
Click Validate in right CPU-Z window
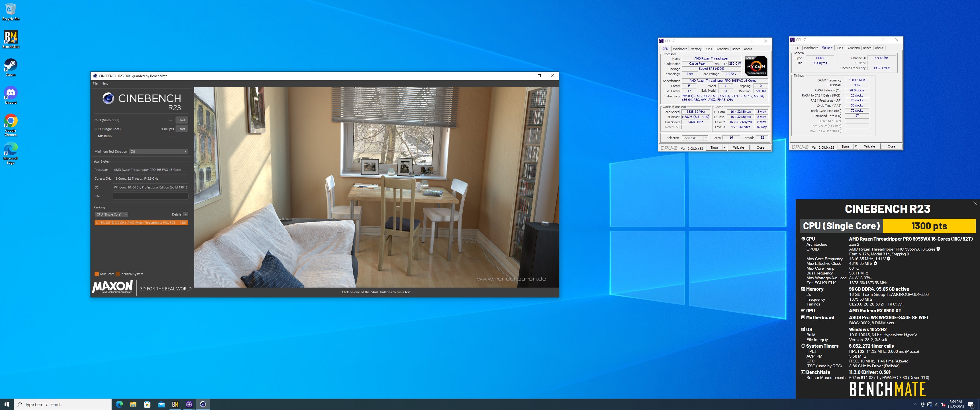pyautogui.click(x=869, y=146)
